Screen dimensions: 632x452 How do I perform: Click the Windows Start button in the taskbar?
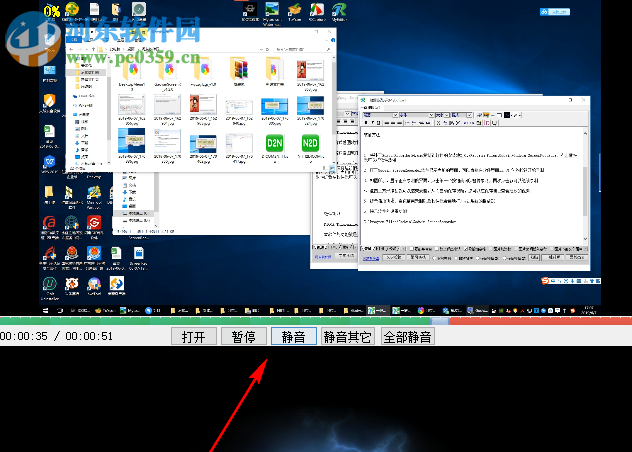coord(46,310)
